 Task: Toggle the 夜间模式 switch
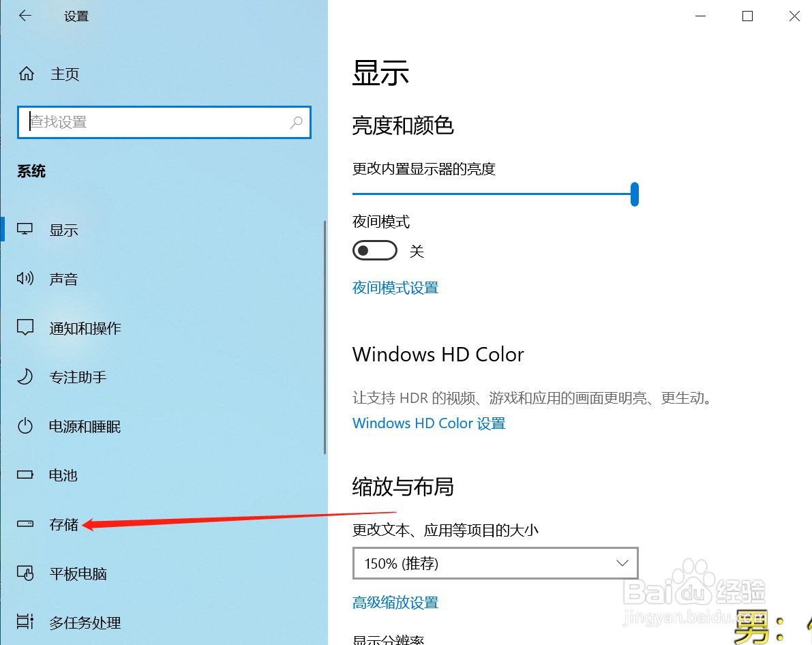tap(375, 251)
